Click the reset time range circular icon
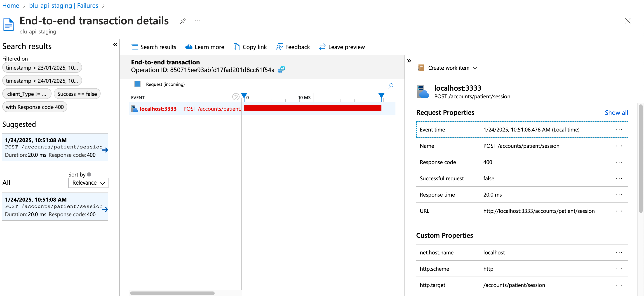Image resolution: width=644 pixels, height=296 pixels. click(235, 97)
